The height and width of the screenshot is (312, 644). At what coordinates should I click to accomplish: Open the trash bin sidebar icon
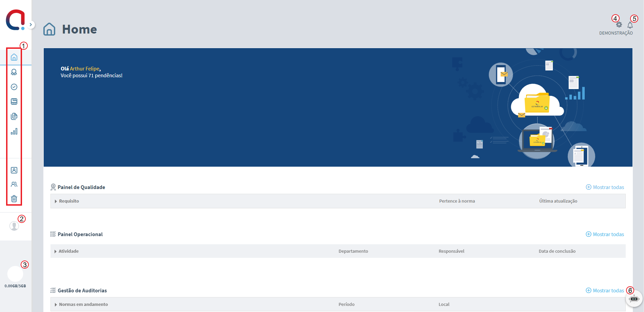[x=14, y=199]
